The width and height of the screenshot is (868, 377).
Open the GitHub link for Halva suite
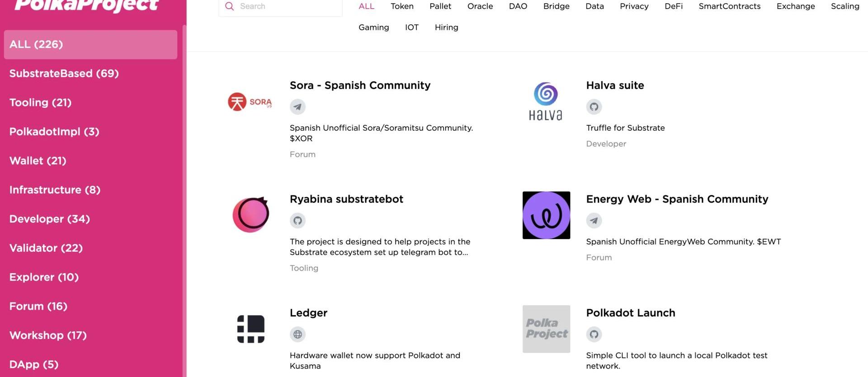click(594, 107)
